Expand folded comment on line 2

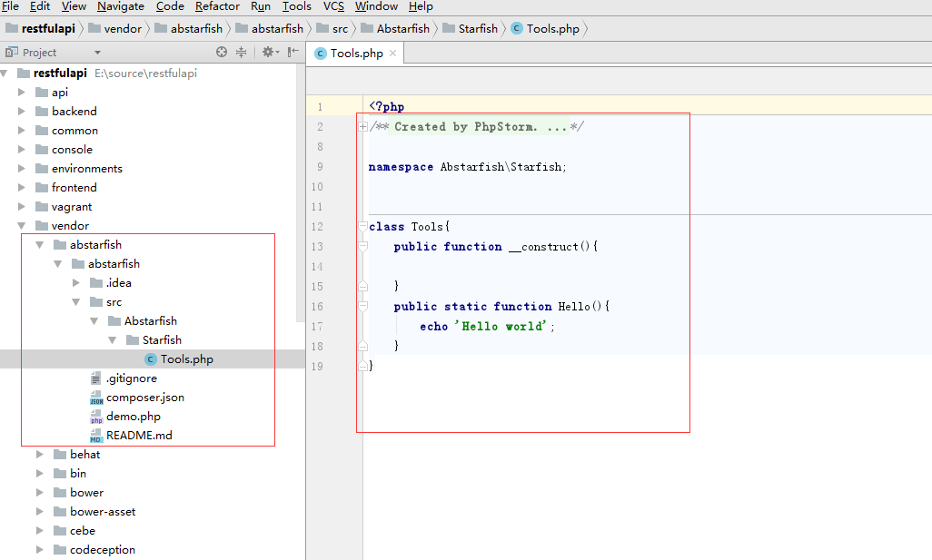[362, 126]
